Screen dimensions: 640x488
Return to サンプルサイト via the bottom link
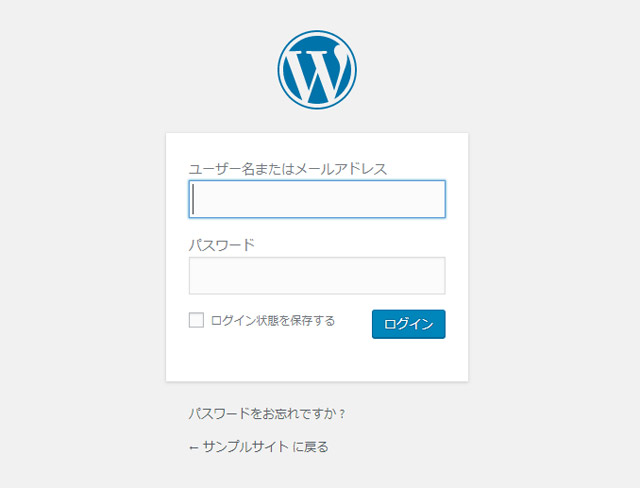tap(264, 447)
